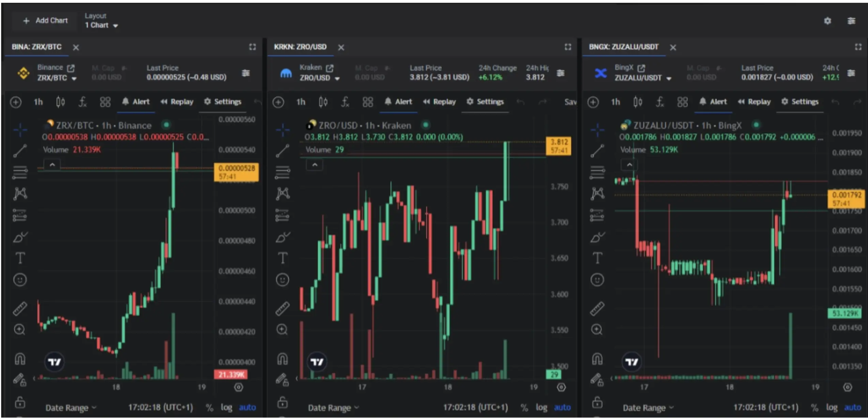
Task: Select the crosshair cursor in ZUZALU/USDT chart
Action: click(597, 130)
